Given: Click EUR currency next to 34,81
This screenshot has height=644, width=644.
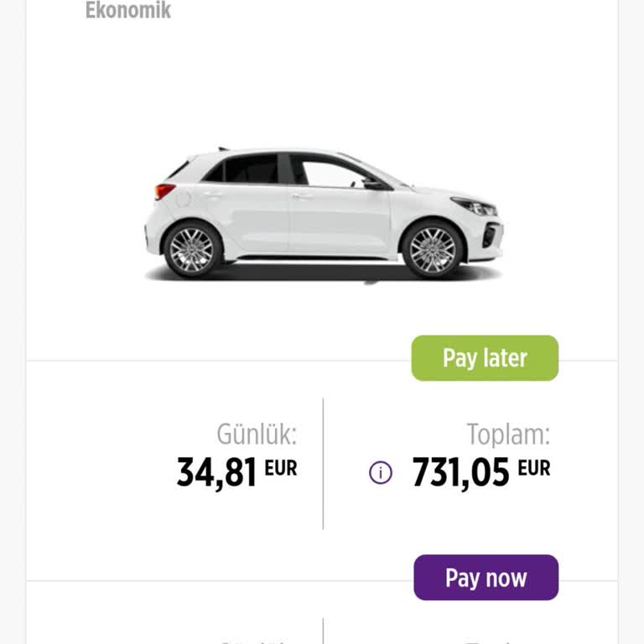Looking at the screenshot, I should point(281,469).
